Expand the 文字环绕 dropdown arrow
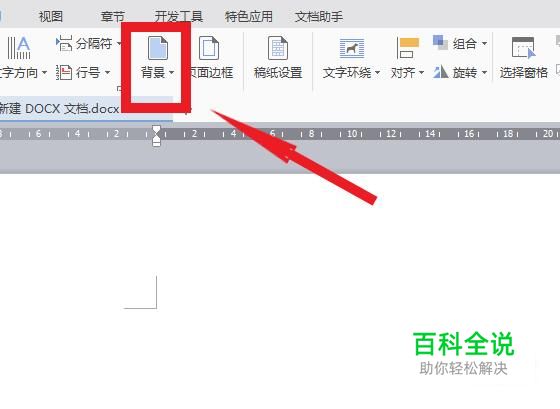Screen dimensions: 560x409 pos(378,73)
